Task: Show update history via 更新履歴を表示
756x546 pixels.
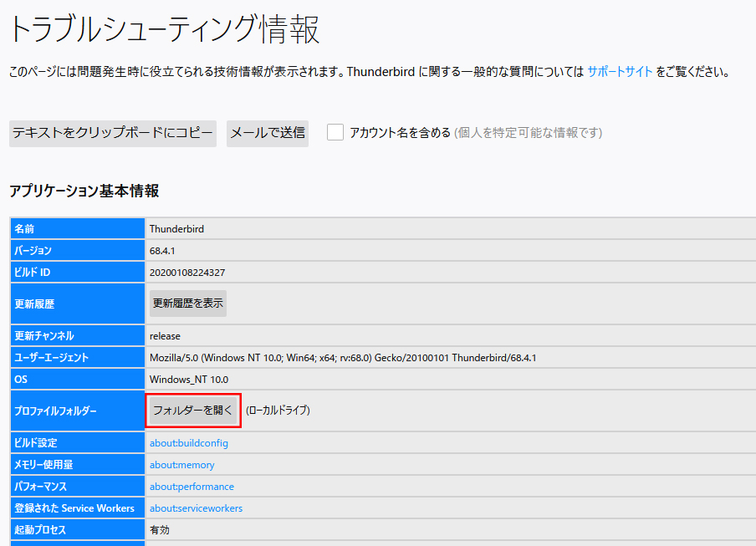Action: [188, 304]
